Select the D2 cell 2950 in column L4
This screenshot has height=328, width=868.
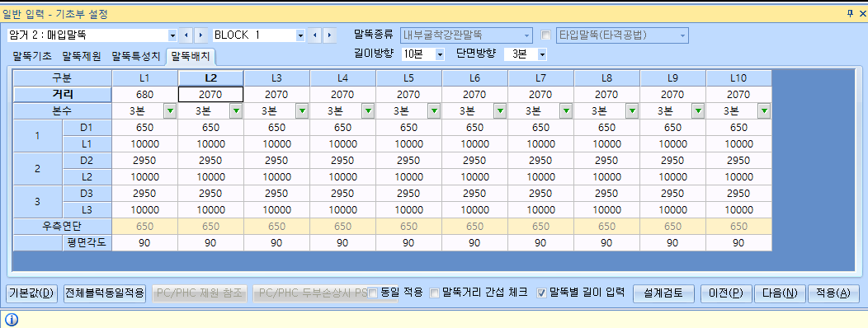point(342,161)
